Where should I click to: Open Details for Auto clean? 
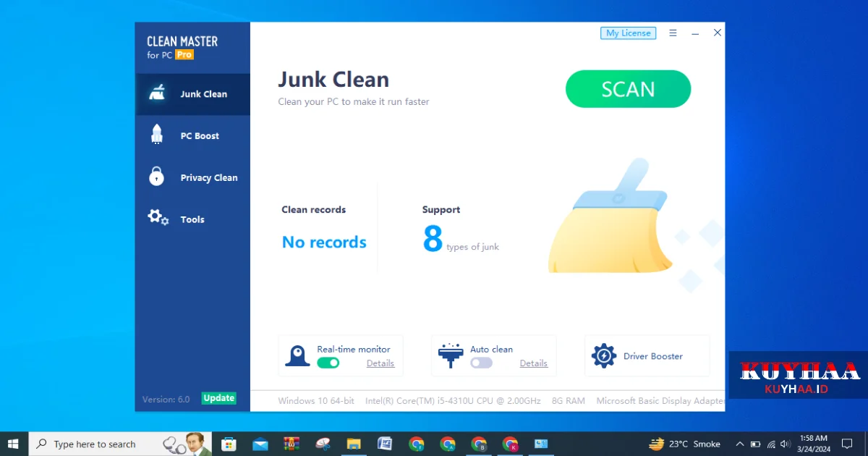[x=534, y=363]
